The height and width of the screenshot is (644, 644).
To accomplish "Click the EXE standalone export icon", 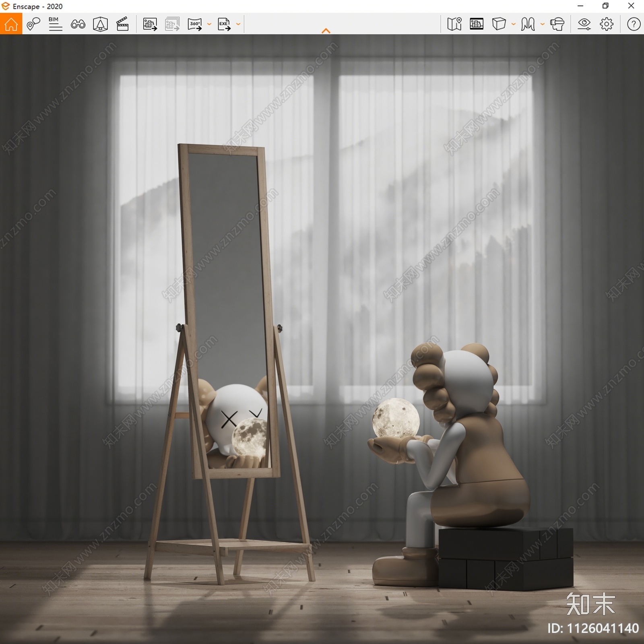I will (224, 24).
